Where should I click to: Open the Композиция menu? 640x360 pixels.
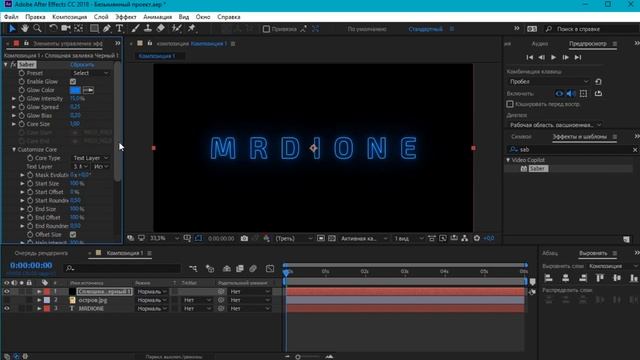tap(69, 17)
